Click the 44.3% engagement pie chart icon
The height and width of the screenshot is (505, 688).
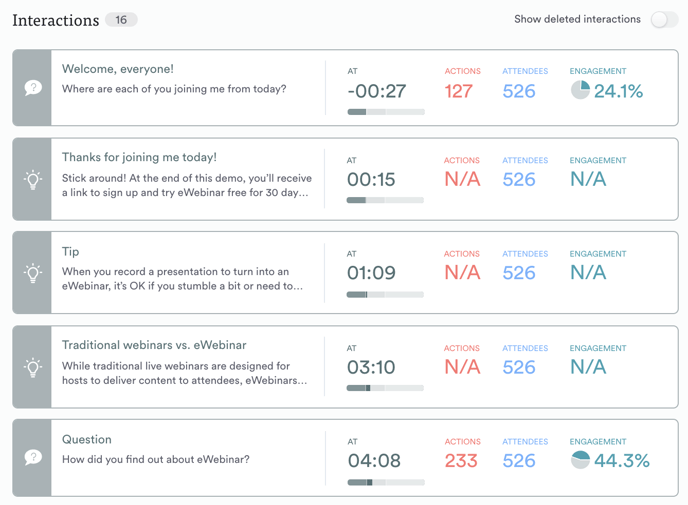(580, 460)
